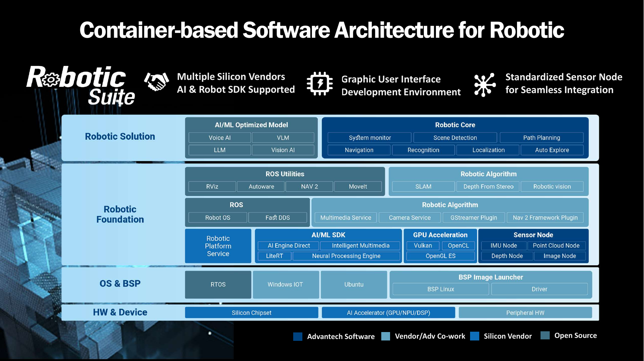The width and height of the screenshot is (644, 361).
Task: Click the gear in the Robotic Suite logo
Action: 52,80
